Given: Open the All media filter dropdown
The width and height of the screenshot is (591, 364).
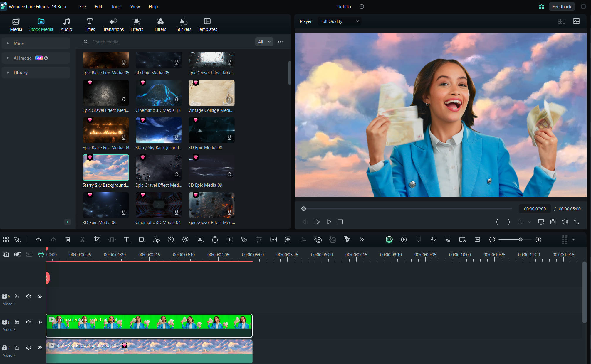Looking at the screenshot, I should coord(264,41).
